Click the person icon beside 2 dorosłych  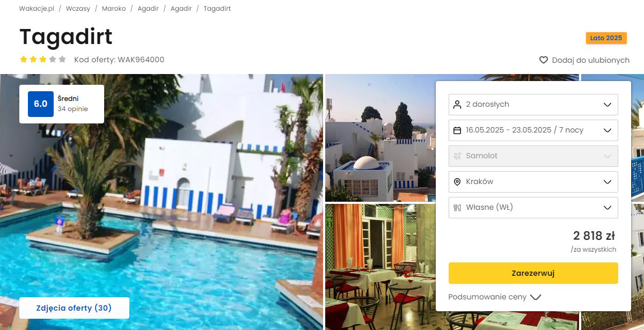tap(457, 105)
